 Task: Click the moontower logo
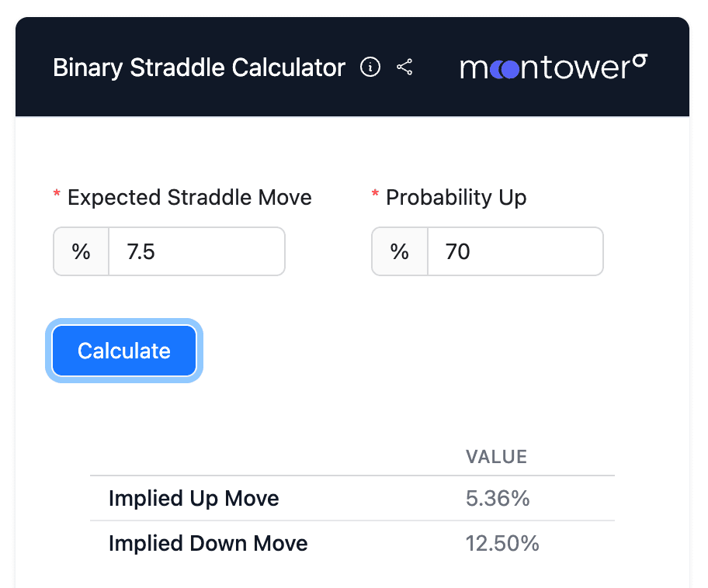click(551, 67)
